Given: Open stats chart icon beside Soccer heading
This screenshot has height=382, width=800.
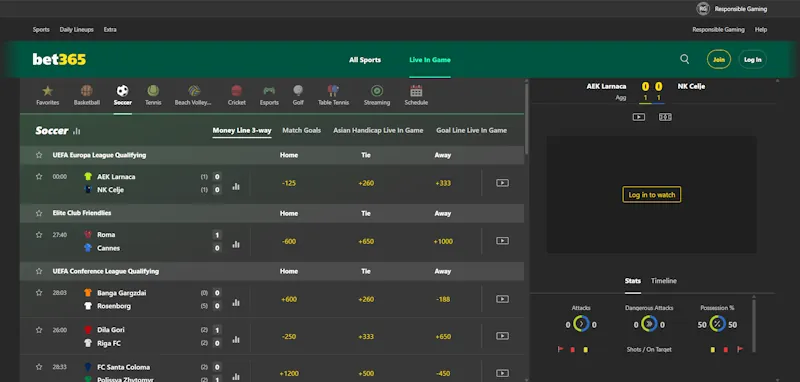Looking at the screenshot, I should [x=77, y=131].
